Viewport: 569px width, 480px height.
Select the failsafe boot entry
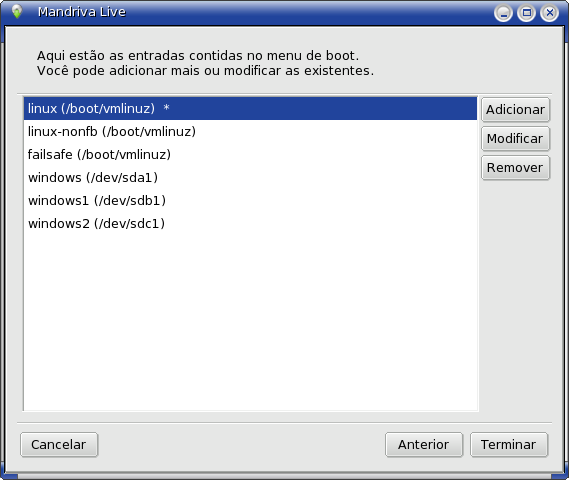coord(250,155)
